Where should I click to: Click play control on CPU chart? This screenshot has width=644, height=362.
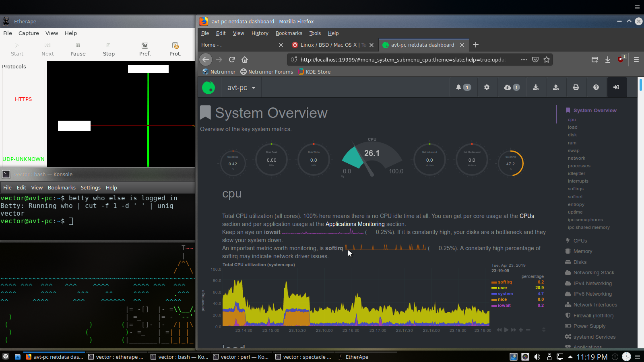click(506, 330)
